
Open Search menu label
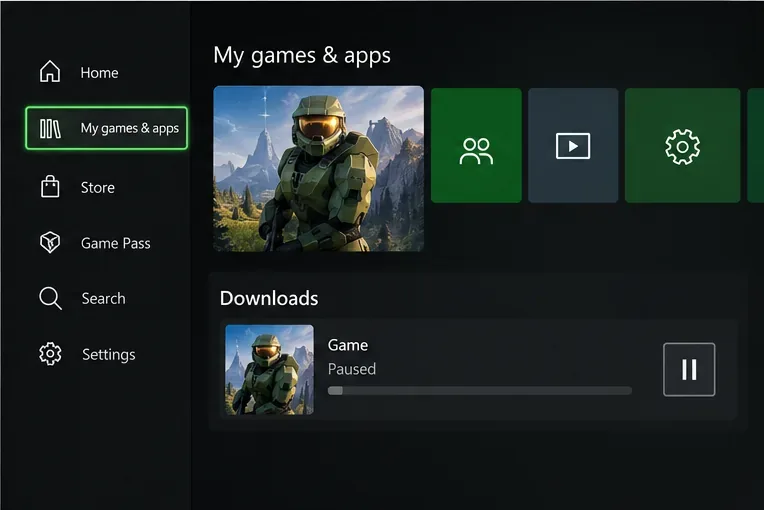coord(103,298)
